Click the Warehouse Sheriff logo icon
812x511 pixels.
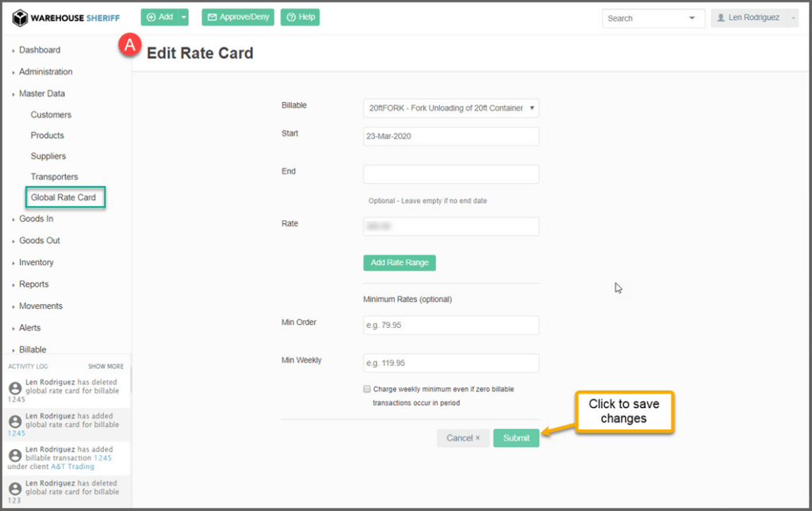point(20,18)
